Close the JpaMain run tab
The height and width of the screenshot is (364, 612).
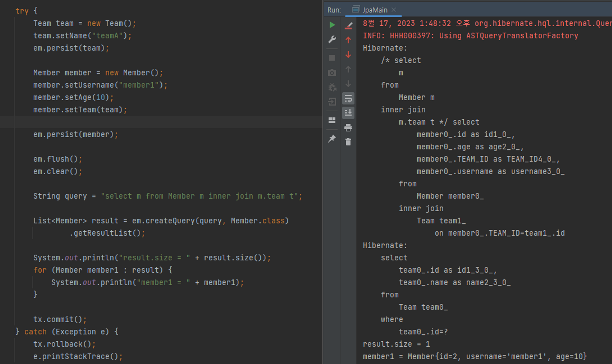click(x=394, y=10)
